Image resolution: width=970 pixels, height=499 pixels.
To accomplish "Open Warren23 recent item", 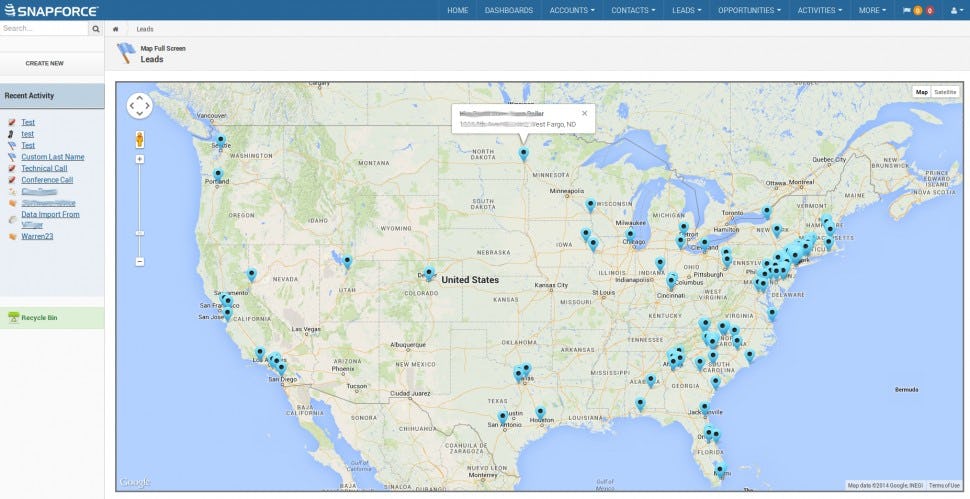I will (x=37, y=236).
